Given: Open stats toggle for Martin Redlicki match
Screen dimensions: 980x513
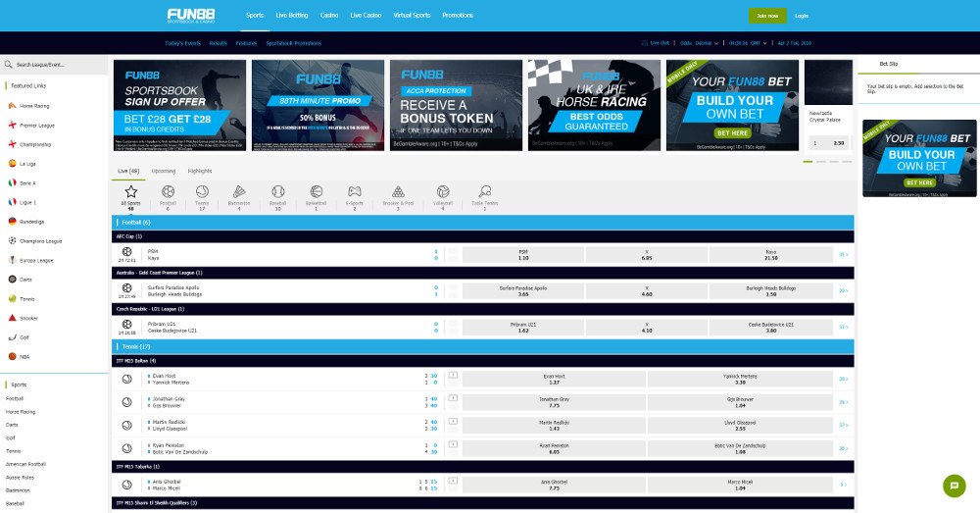Looking at the screenshot, I should point(453,422).
